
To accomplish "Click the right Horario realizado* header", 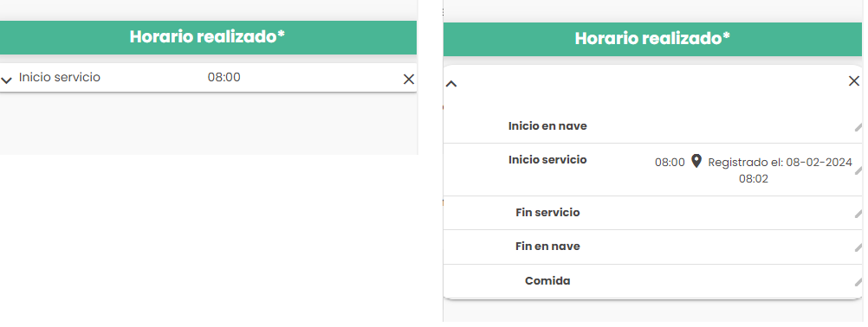I will click(652, 39).
